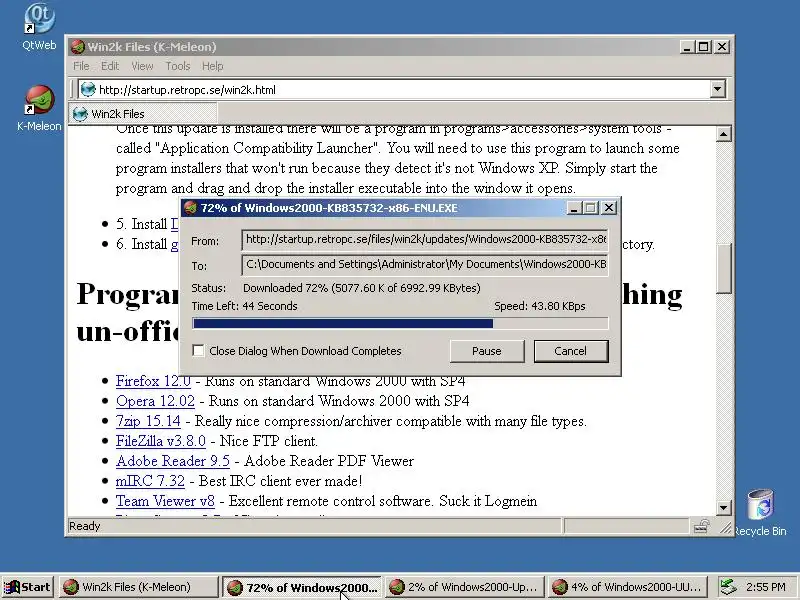
Task: Click the security lock icon in the status bar
Action: pos(702,526)
